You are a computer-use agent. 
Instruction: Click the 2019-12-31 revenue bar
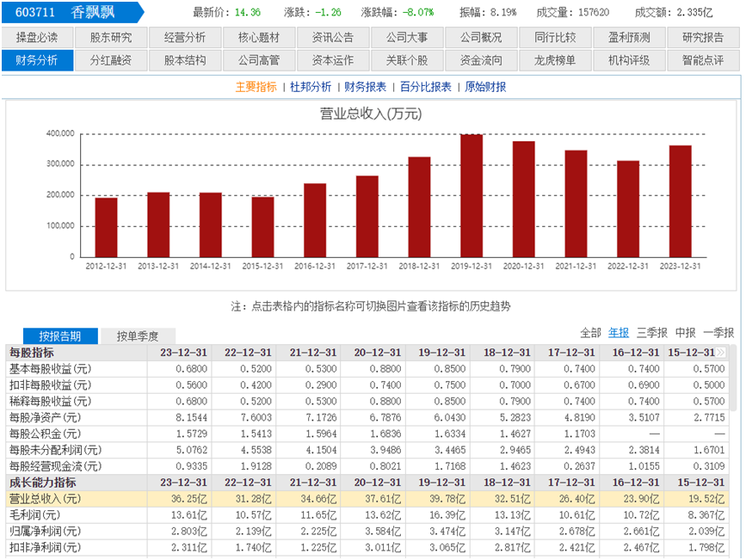coord(472,194)
